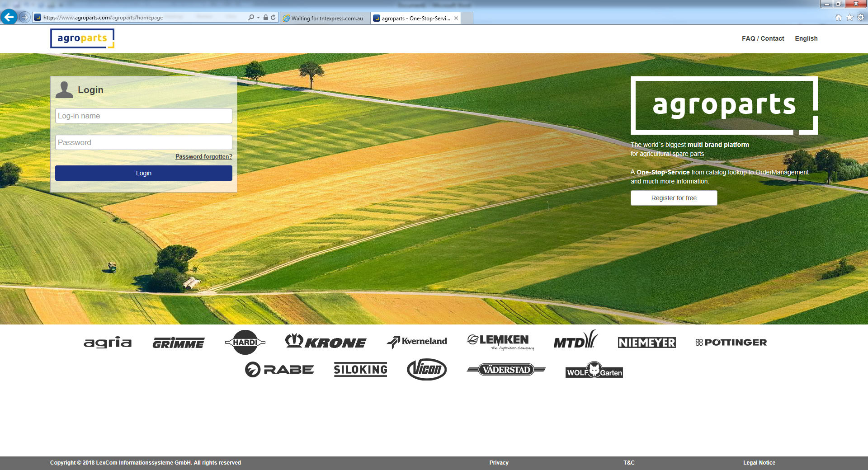The width and height of the screenshot is (868, 470).
Task: Click the blue Login button
Action: (x=144, y=173)
